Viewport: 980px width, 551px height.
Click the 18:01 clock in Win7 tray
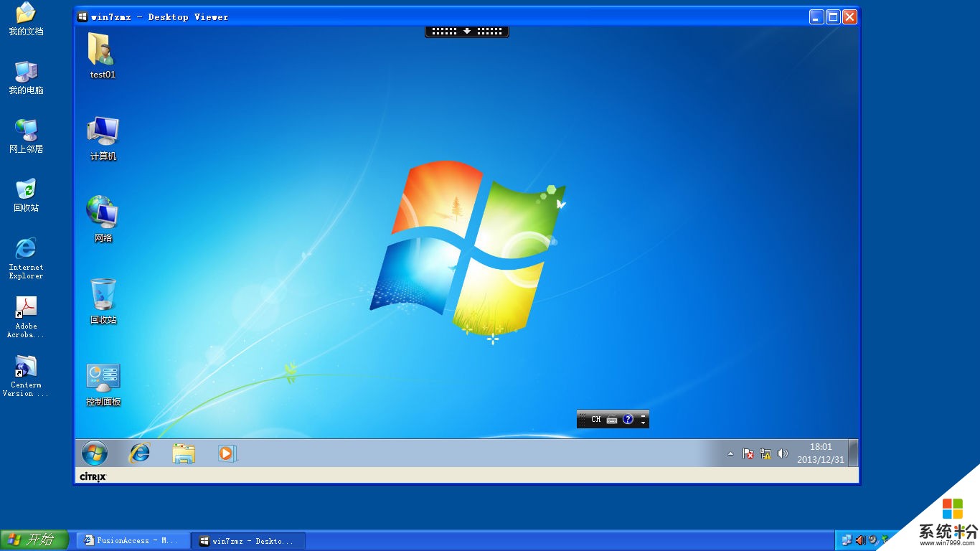(x=821, y=447)
